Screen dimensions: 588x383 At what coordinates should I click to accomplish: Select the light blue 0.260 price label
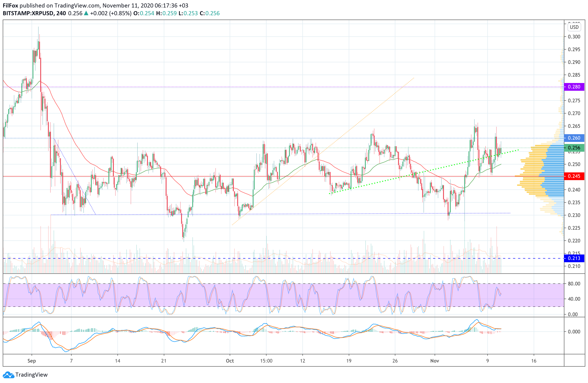point(574,138)
